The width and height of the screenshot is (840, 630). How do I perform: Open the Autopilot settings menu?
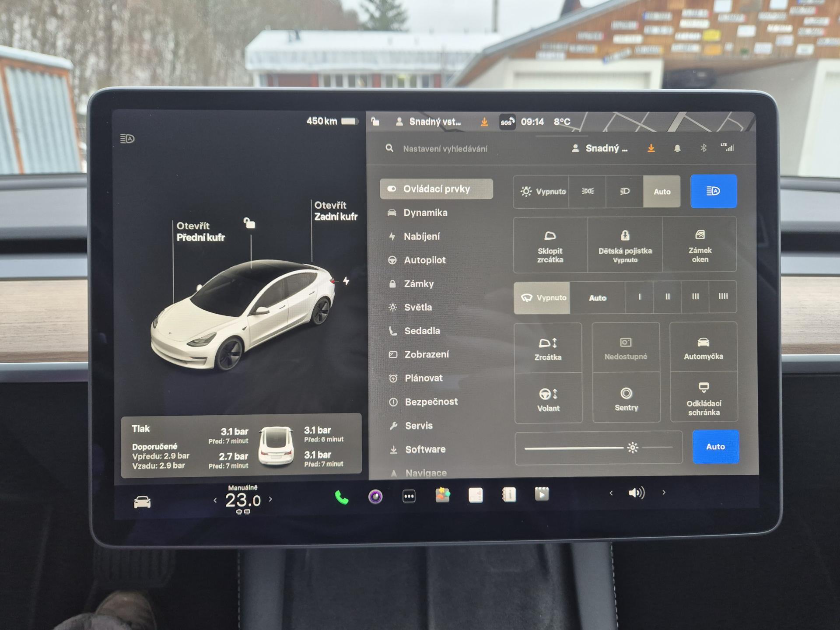pos(424,260)
